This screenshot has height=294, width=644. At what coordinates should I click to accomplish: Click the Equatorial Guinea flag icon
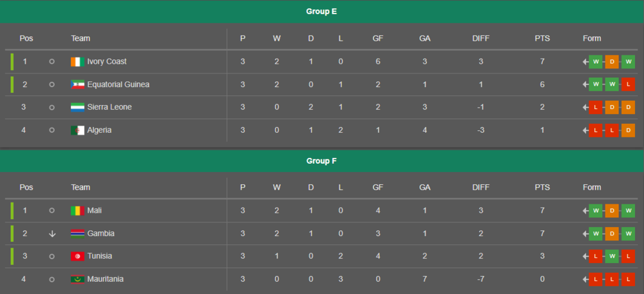(x=77, y=84)
